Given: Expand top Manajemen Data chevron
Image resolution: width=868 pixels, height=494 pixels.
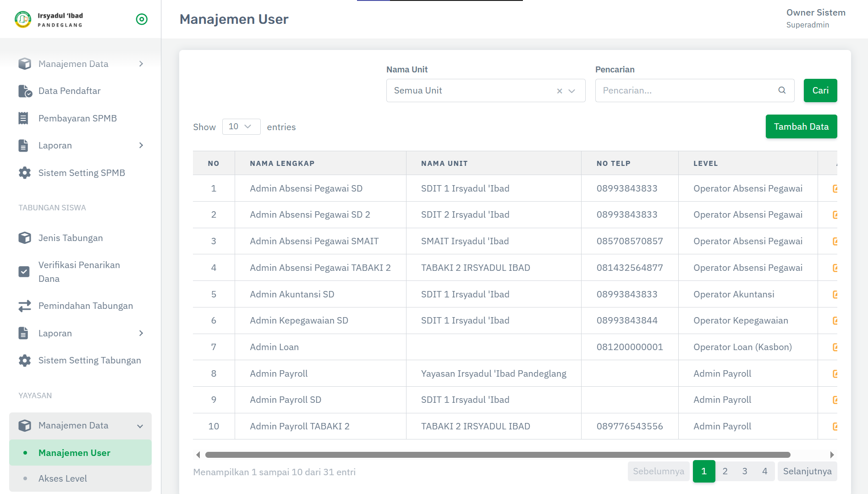Looking at the screenshot, I should [141, 64].
